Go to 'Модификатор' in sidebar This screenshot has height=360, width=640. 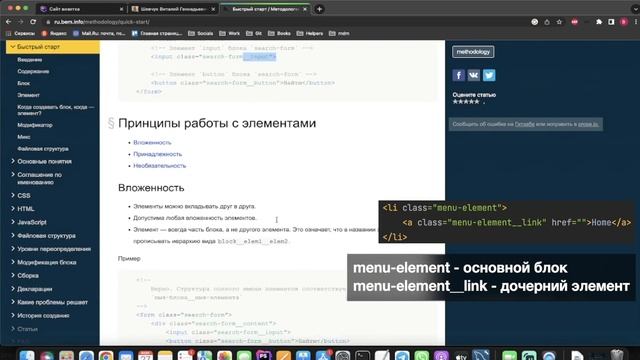point(35,125)
